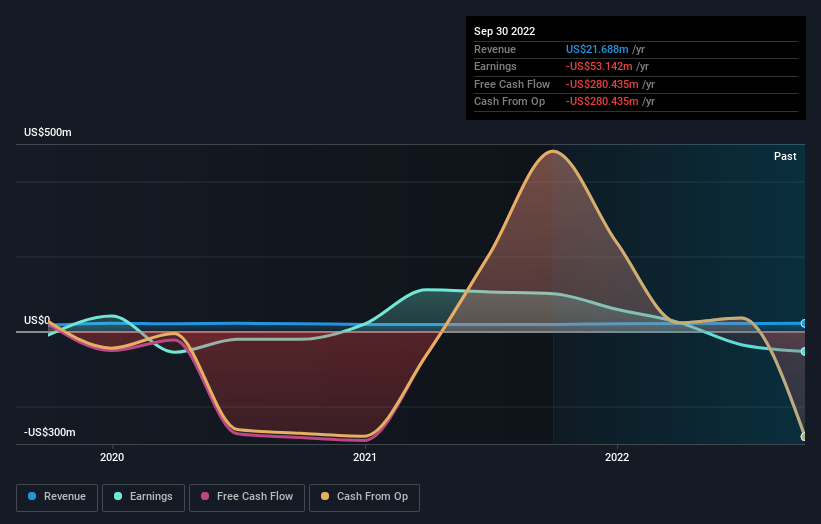Click the orange Cash From Op legend dot
Viewport: 821px width, 524px height.
point(325,496)
